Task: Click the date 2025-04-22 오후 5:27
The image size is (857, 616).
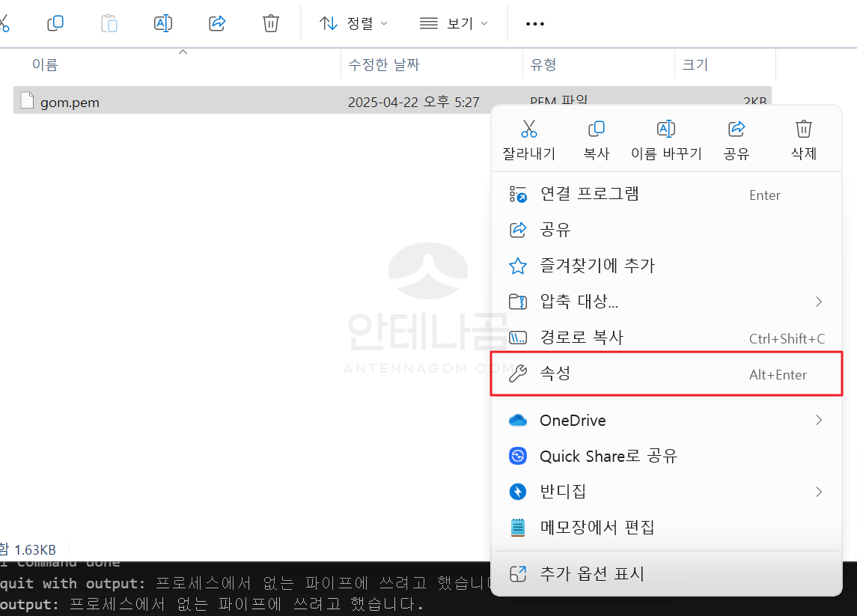Action: [x=414, y=103]
